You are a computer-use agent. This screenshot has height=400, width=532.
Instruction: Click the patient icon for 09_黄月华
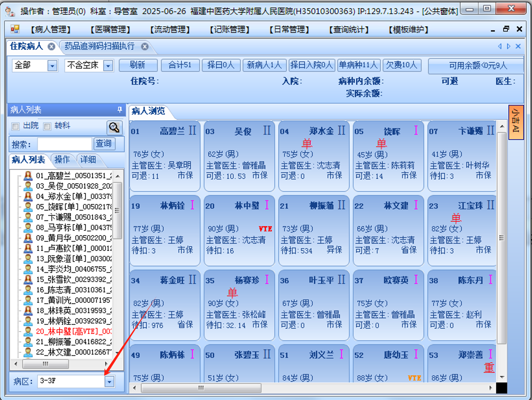(29, 238)
